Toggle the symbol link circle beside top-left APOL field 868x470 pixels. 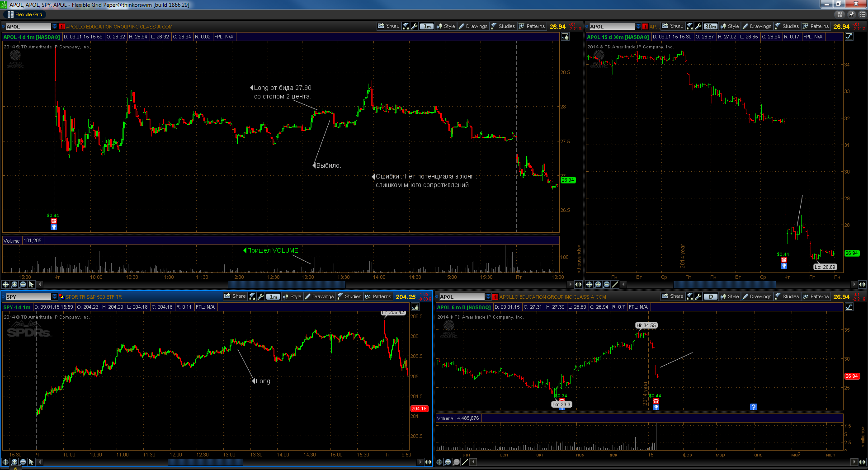pyautogui.click(x=4, y=26)
